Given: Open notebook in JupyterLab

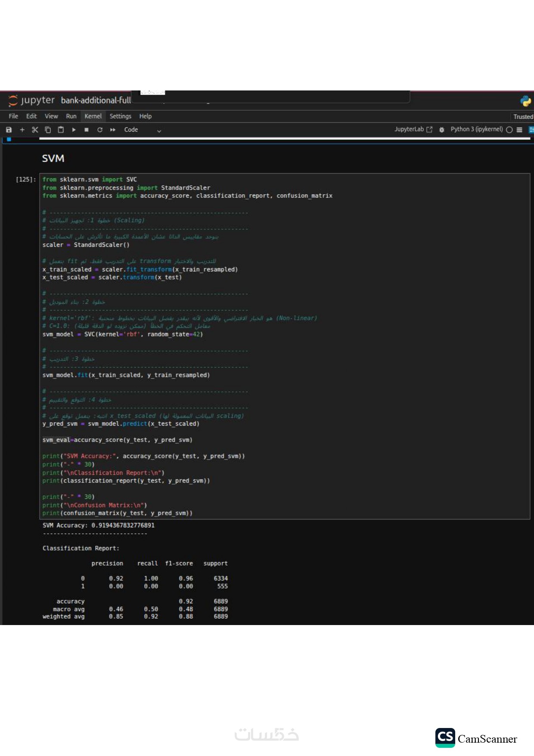Looking at the screenshot, I should click(413, 129).
